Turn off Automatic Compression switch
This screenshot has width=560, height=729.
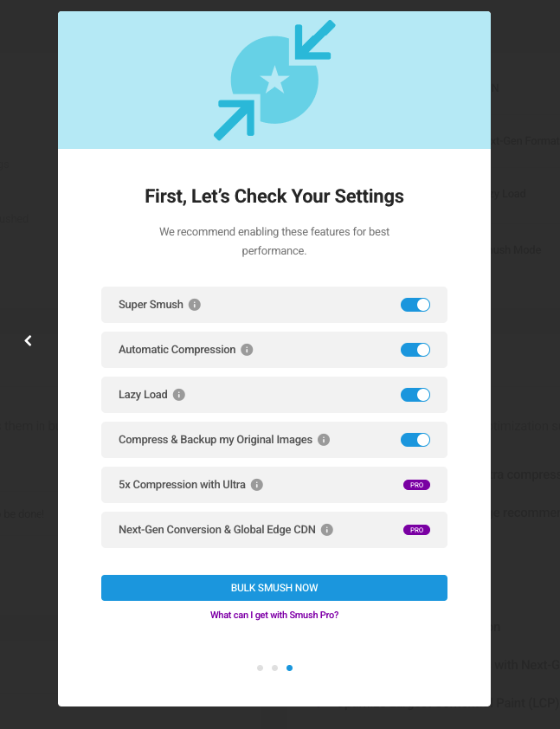pyautogui.click(x=415, y=350)
